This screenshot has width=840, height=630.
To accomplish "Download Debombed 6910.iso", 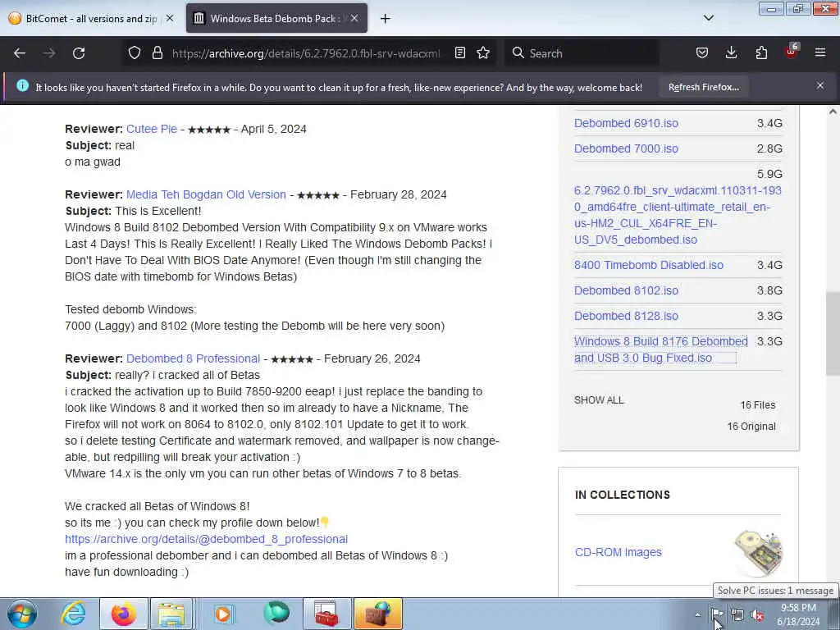I will click(626, 123).
